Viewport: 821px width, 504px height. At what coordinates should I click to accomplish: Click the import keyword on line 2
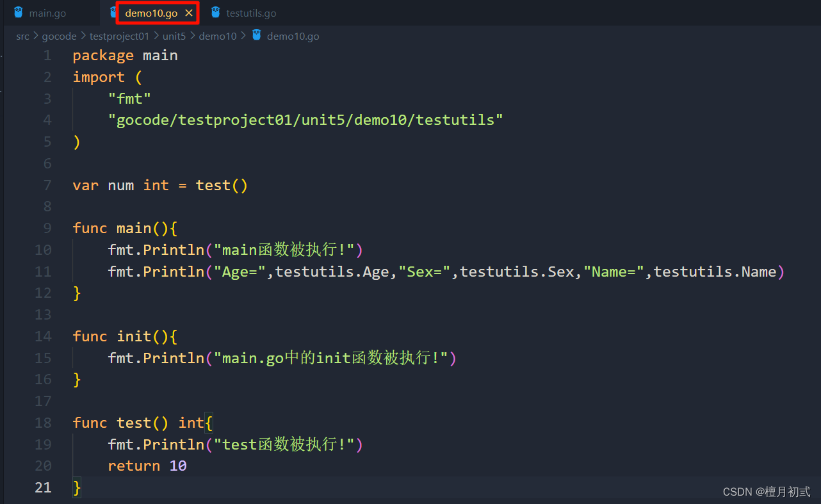[x=99, y=77]
